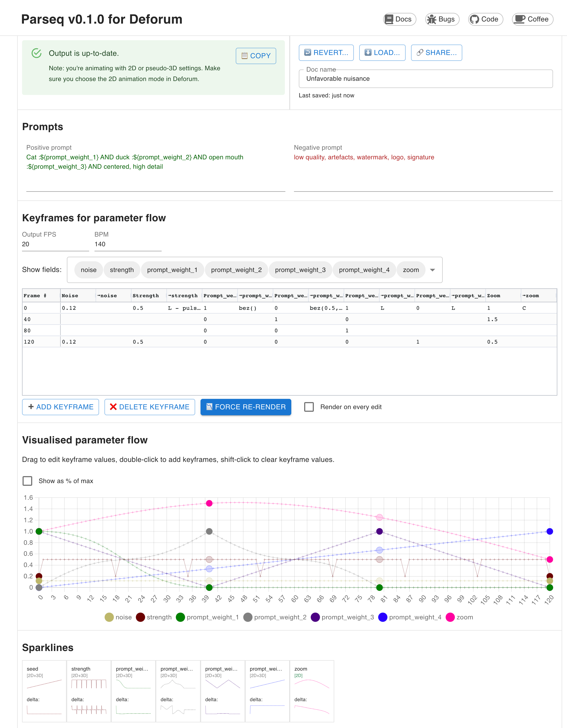Enable Render on every edit
Viewport: 567px width, 728px height.
(x=309, y=407)
